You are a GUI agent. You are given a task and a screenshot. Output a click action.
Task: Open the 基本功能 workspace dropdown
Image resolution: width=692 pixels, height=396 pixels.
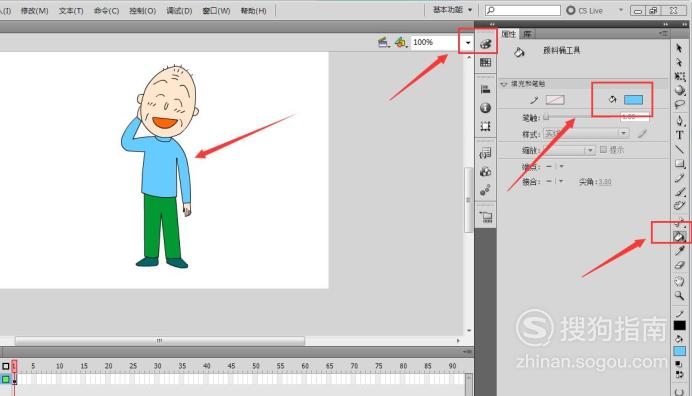click(452, 10)
